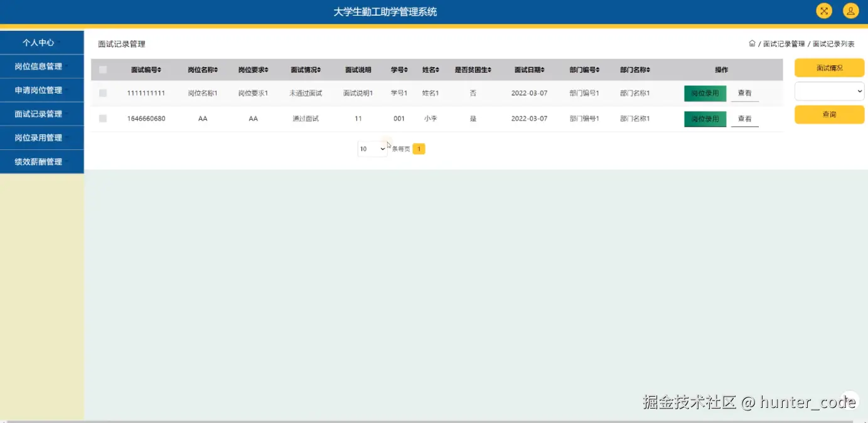
Task: Click cell 姓名1
Action: 430,93
